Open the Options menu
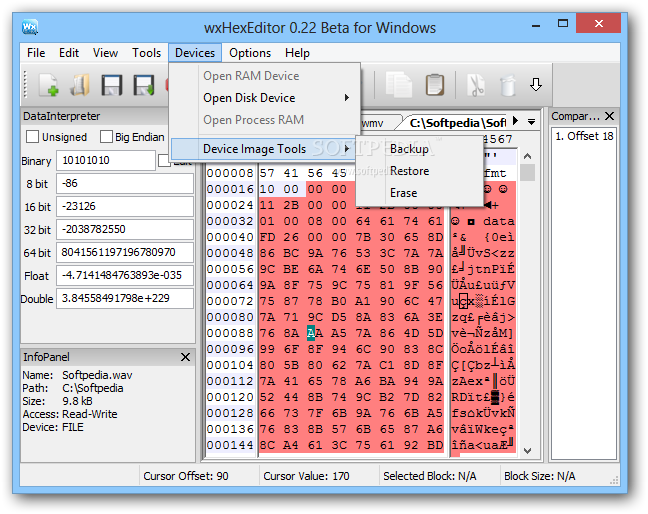This screenshot has height=514, width=648. click(250, 53)
